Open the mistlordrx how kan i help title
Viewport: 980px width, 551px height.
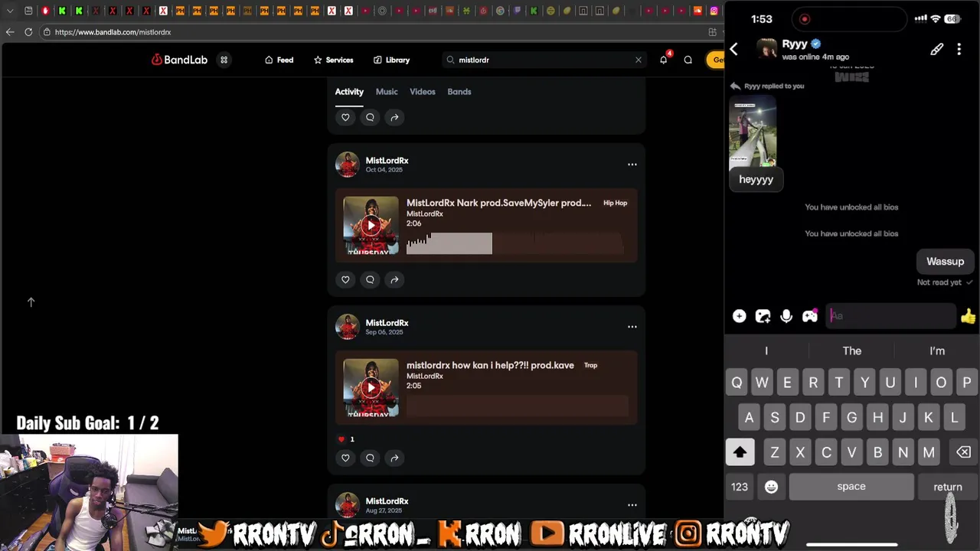(490, 365)
